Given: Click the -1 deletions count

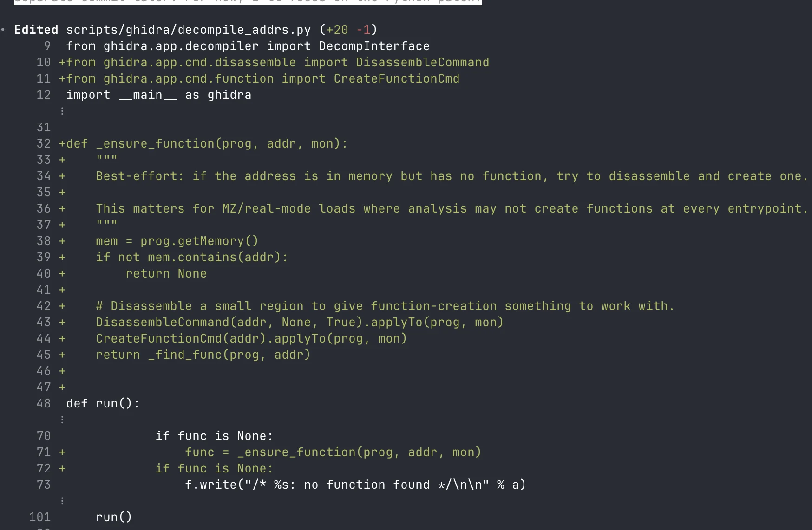Looking at the screenshot, I should (x=363, y=30).
